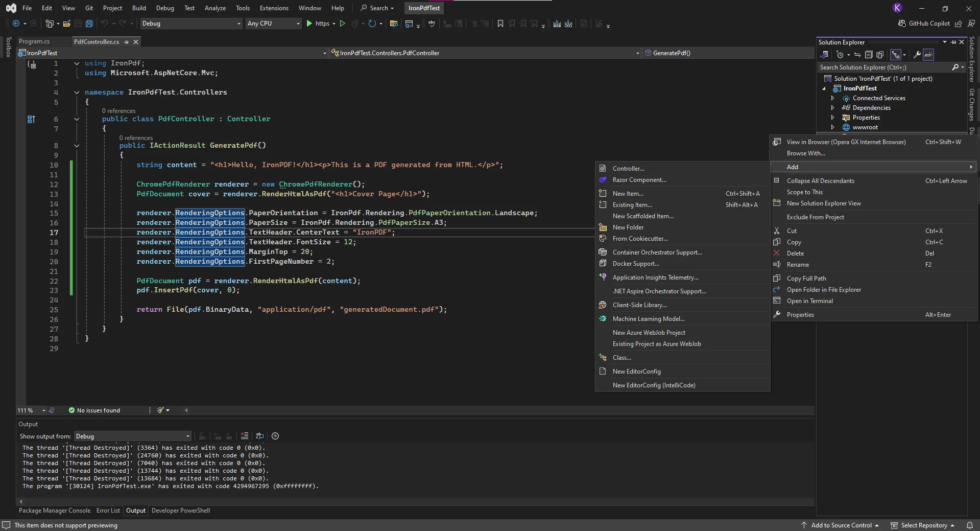Screen dimensions: 980x531
Task: Click the IronPdfTest project navigation dropdown
Action: pos(173,53)
